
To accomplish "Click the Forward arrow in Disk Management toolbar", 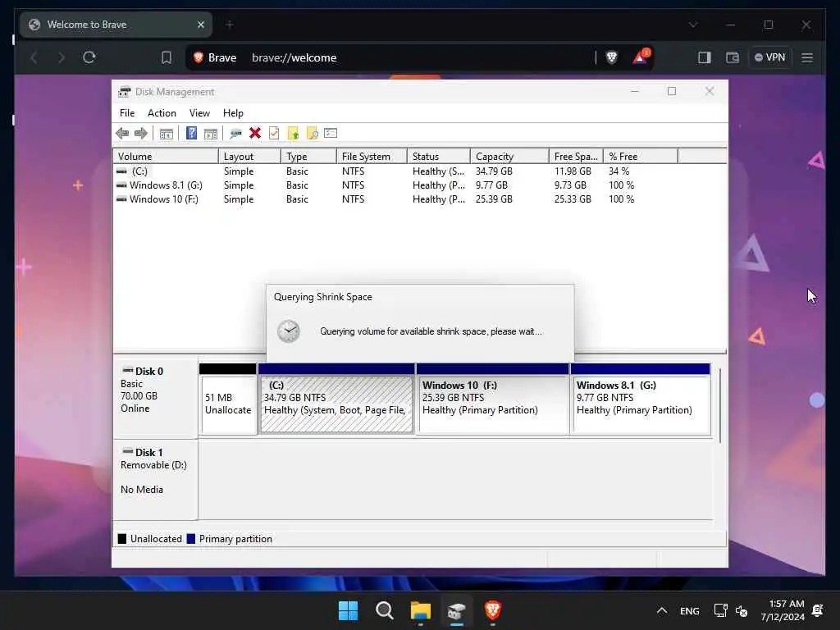I will click(x=141, y=134).
